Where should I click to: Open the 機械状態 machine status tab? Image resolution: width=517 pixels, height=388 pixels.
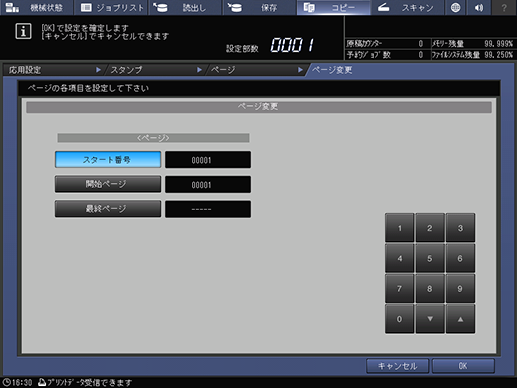point(36,7)
